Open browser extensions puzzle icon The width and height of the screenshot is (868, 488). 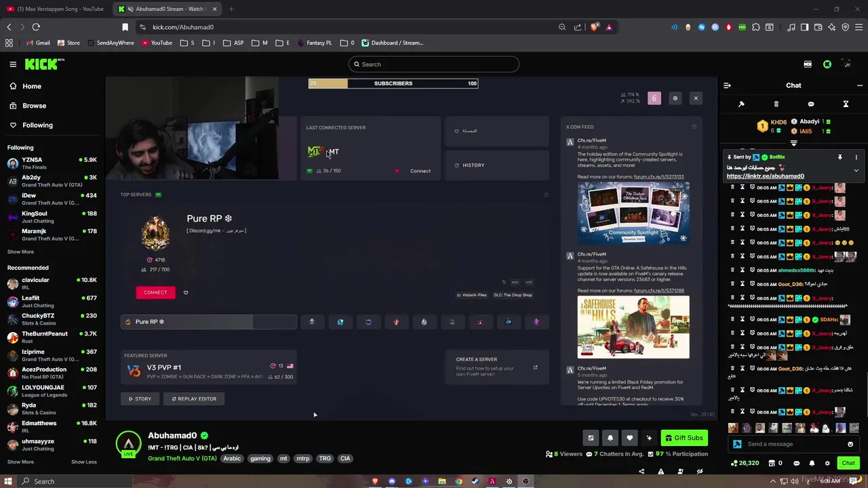(x=755, y=27)
